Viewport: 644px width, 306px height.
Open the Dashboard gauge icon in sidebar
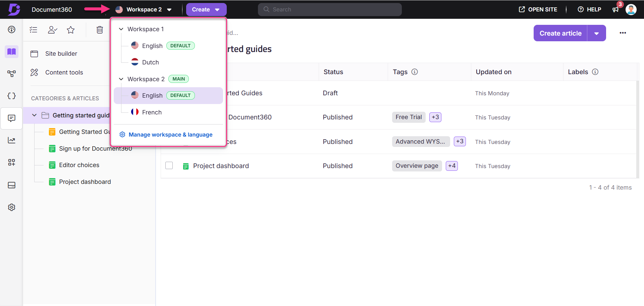11,30
